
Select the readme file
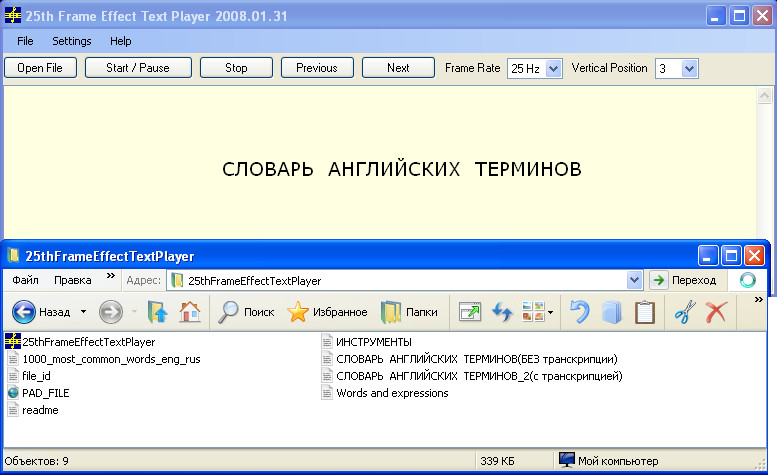38,410
